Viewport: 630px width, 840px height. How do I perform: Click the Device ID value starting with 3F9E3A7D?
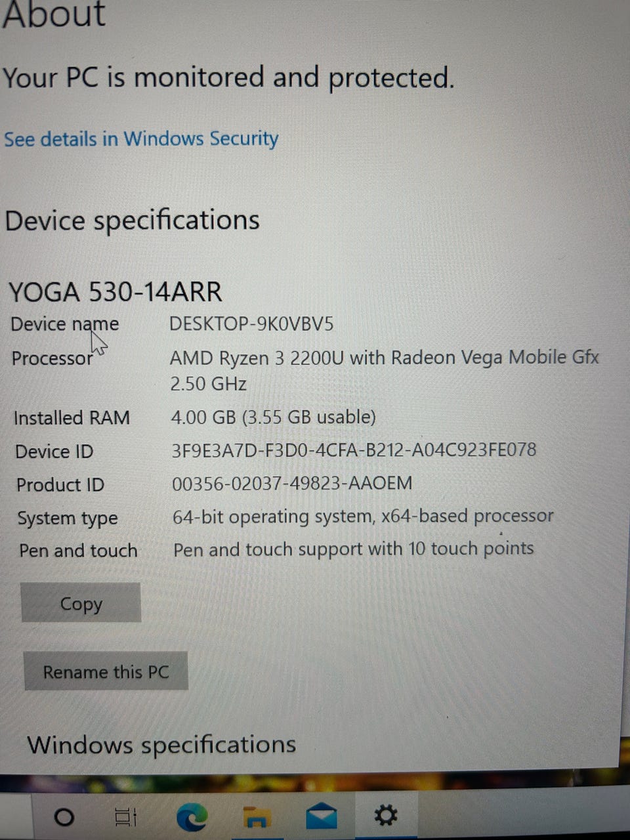point(354,450)
